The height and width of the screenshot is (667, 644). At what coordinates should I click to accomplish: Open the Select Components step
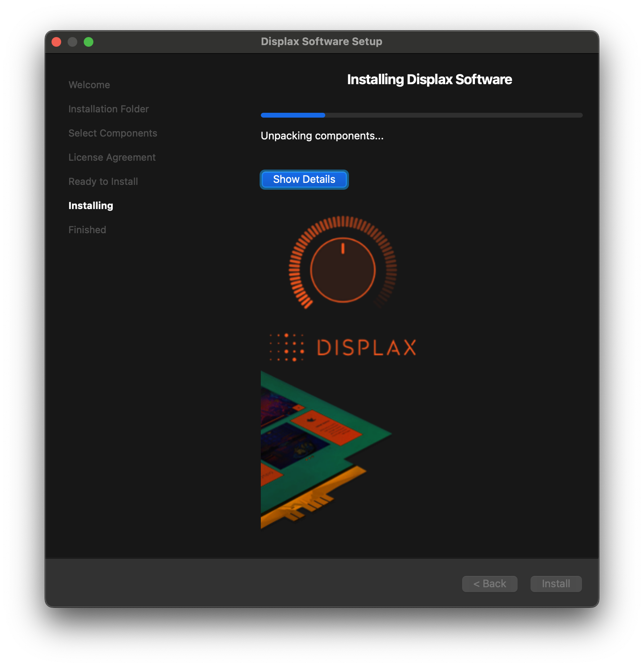(x=113, y=133)
